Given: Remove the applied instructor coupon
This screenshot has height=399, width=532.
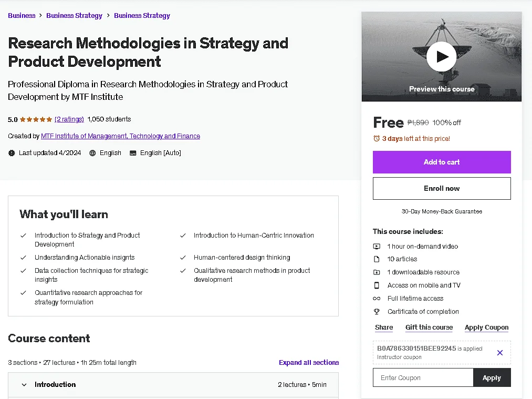Looking at the screenshot, I should coord(500,353).
